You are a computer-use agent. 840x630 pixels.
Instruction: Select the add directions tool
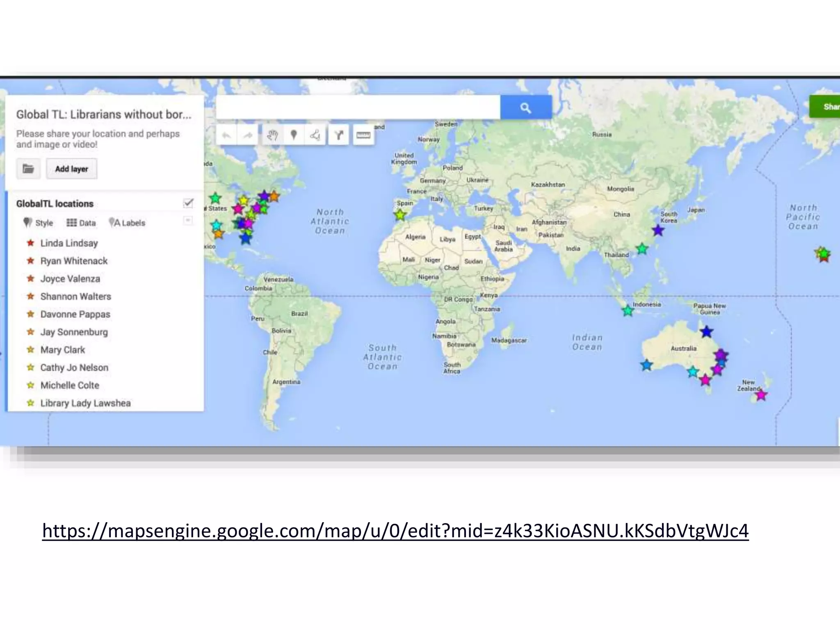[339, 135]
